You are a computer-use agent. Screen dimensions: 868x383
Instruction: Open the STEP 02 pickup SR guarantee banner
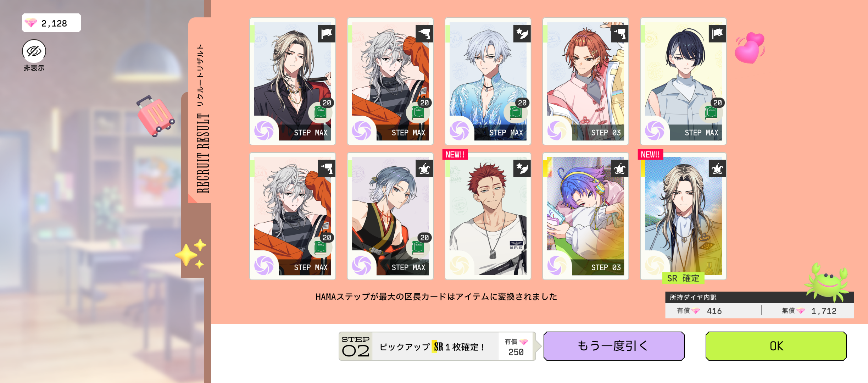[437, 346]
